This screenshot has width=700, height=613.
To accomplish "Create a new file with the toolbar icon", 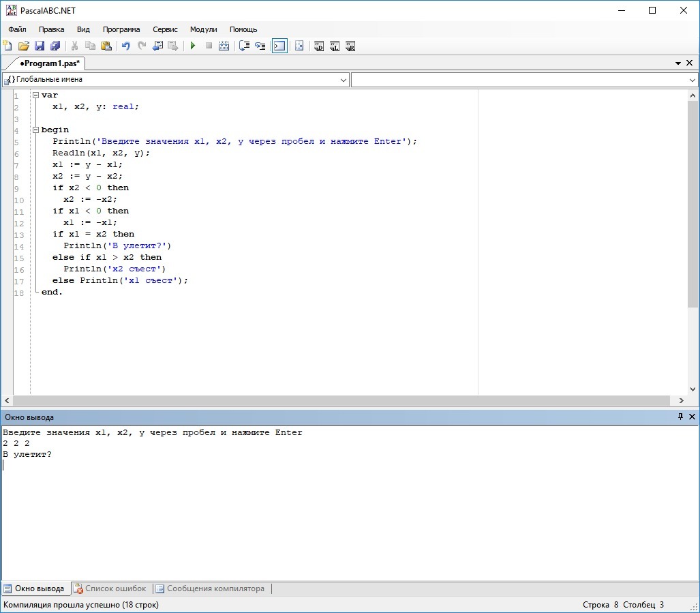I will (7, 46).
